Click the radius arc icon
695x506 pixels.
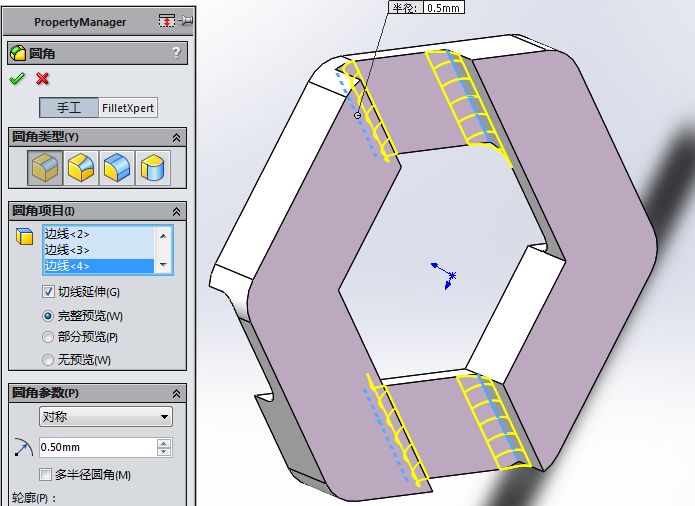23,448
